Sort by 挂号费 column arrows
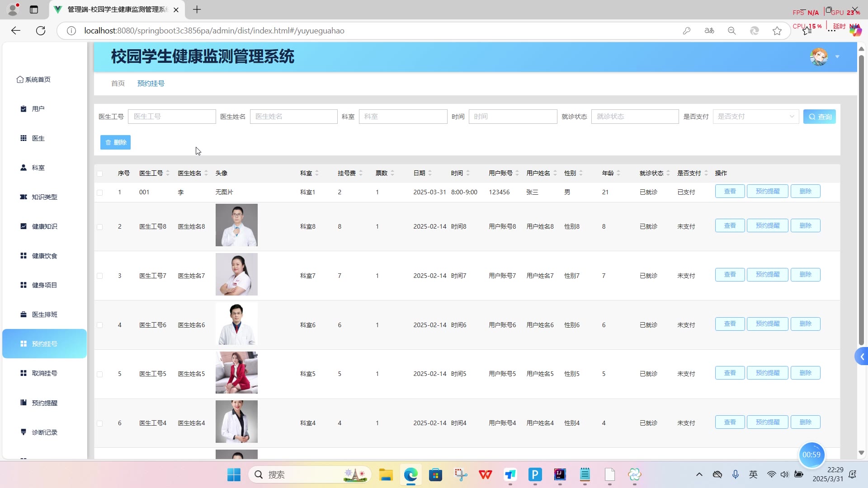 click(x=361, y=173)
